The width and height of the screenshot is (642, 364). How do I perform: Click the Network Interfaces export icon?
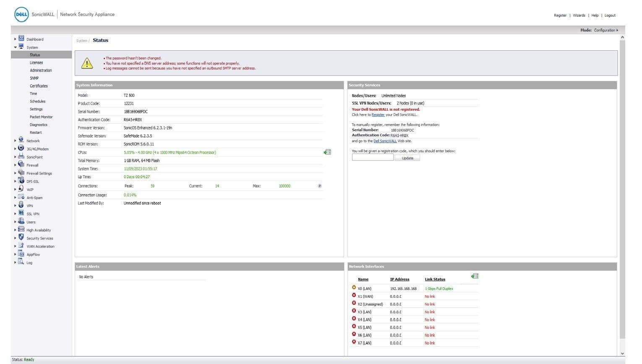475,276
